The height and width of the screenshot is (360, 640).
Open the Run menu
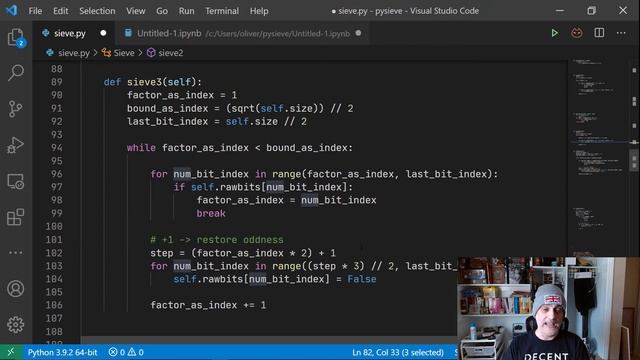tap(187, 11)
